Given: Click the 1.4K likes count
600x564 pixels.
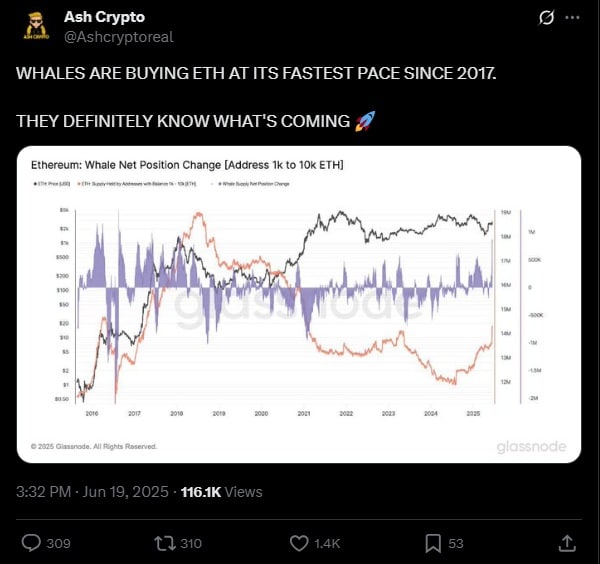Looking at the screenshot, I should tap(328, 543).
